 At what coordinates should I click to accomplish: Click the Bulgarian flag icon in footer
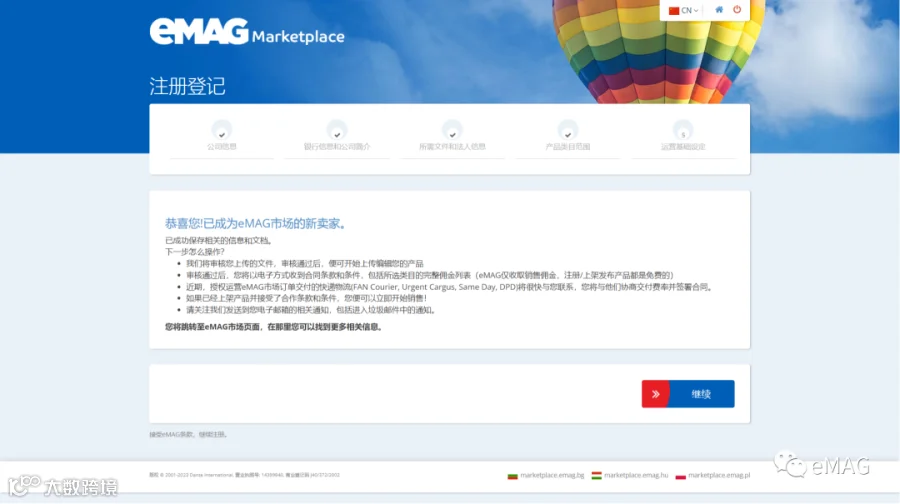[513, 476]
